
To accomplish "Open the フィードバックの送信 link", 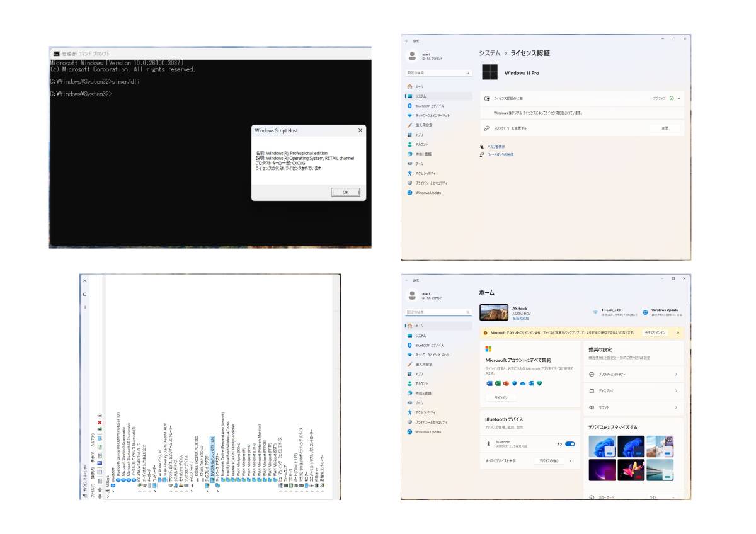I will (x=500, y=154).
